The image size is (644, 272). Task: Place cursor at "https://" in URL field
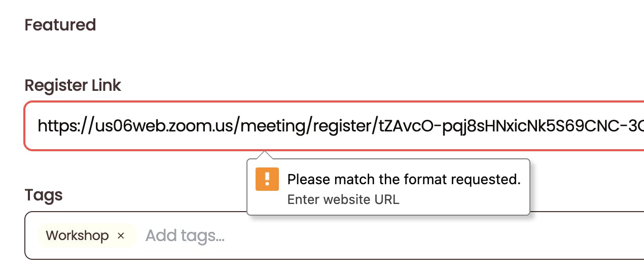click(x=63, y=126)
